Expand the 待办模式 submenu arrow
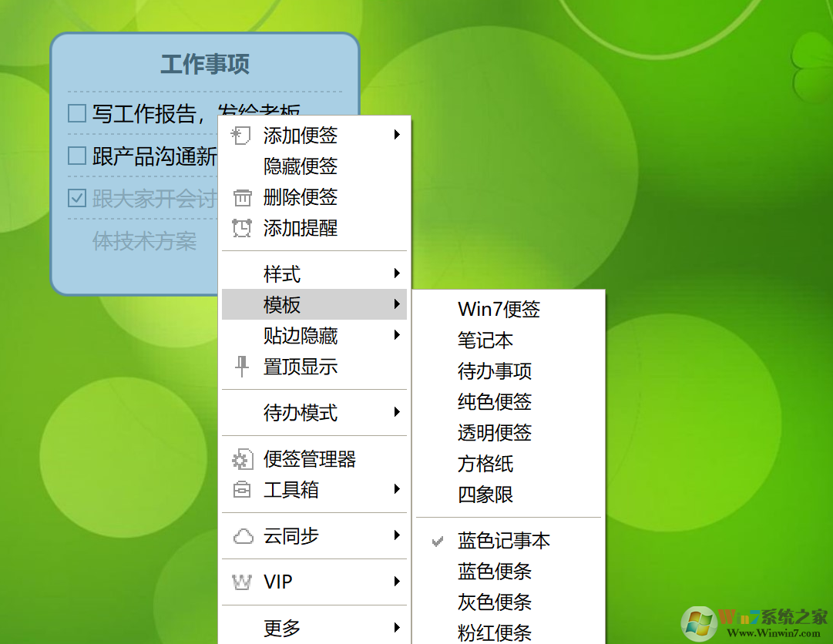This screenshot has width=833, height=644. (x=397, y=413)
